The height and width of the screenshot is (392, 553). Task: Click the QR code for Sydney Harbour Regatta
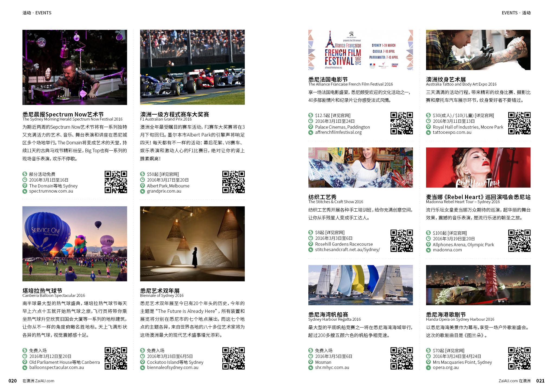tap(402, 358)
